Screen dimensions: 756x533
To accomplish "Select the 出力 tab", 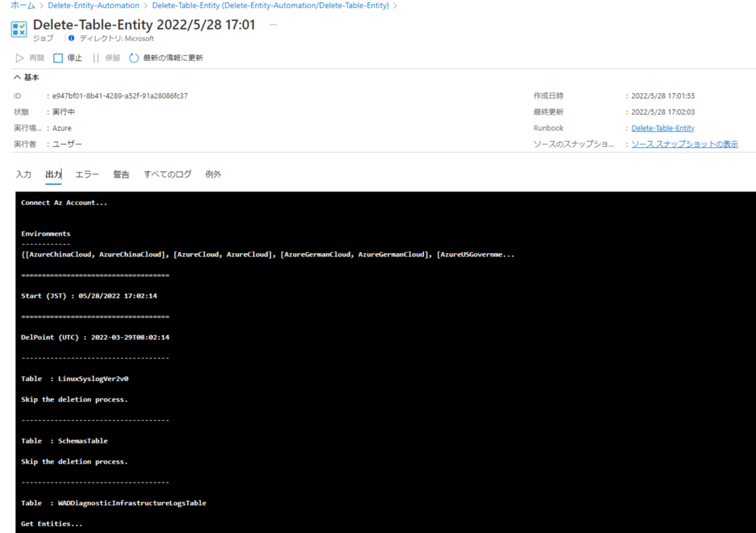I will click(x=54, y=174).
